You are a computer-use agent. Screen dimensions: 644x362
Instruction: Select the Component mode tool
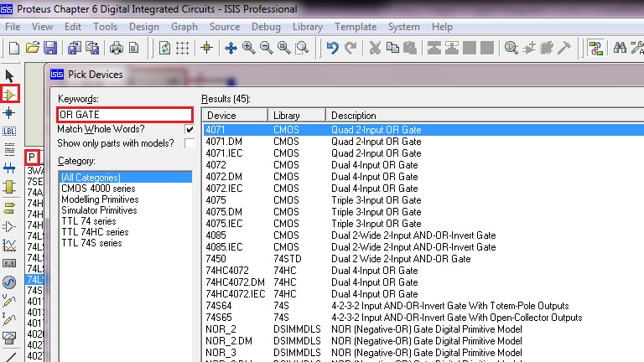tap(10, 95)
